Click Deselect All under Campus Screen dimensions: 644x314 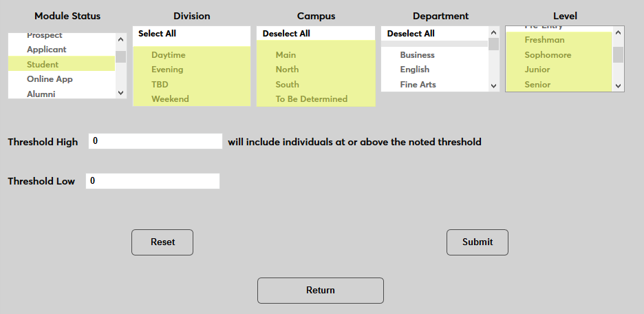(286, 33)
